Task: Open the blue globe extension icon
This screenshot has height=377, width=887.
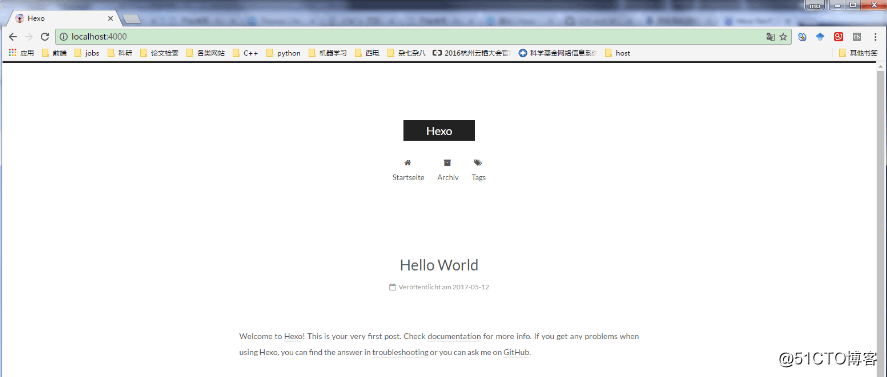Action: point(802,37)
